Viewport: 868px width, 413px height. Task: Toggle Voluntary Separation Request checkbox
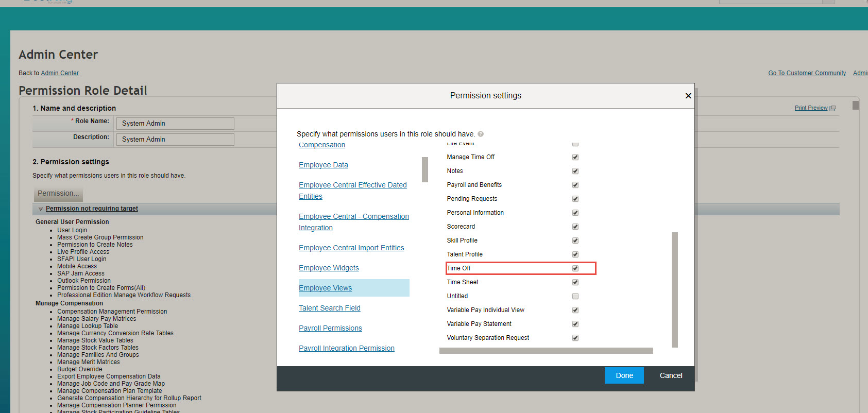pos(575,338)
